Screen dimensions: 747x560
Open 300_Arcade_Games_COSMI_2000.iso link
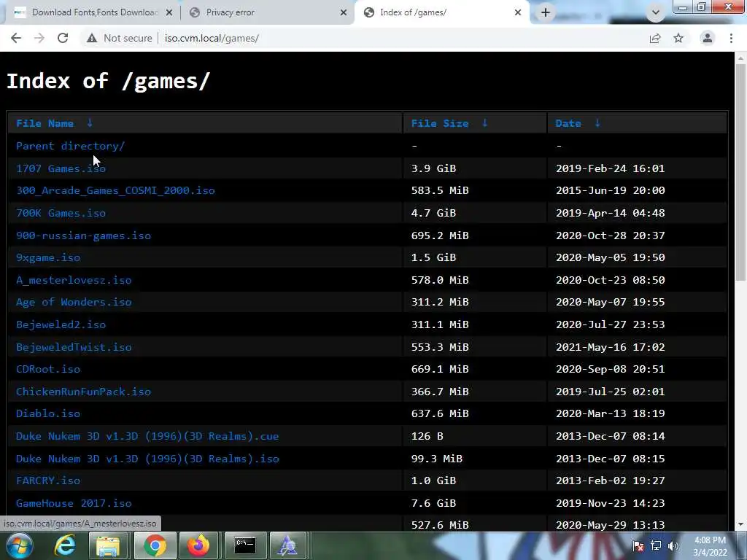[115, 190]
